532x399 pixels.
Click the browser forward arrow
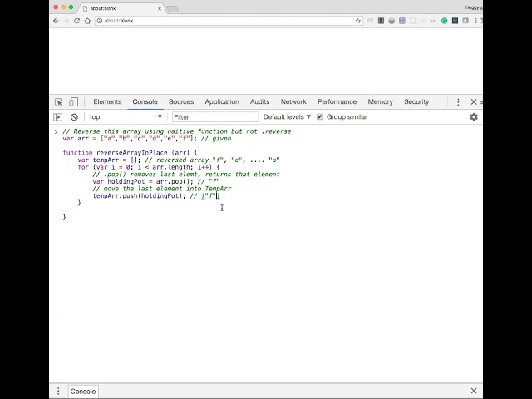66,21
